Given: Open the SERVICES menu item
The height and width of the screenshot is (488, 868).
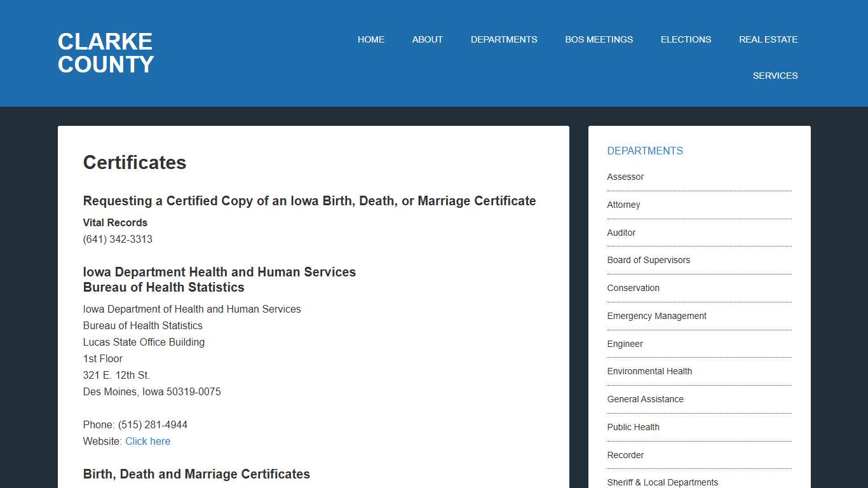Looking at the screenshot, I should point(775,76).
